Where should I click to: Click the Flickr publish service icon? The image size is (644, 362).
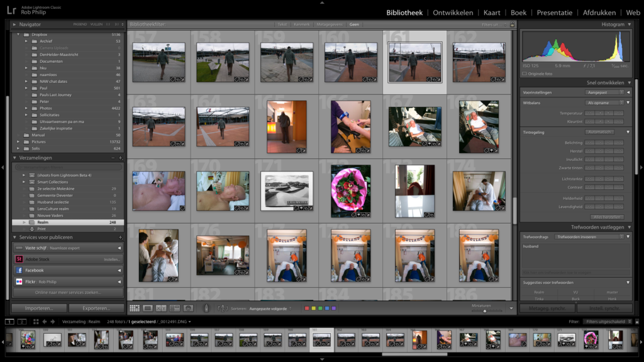coord(19,282)
